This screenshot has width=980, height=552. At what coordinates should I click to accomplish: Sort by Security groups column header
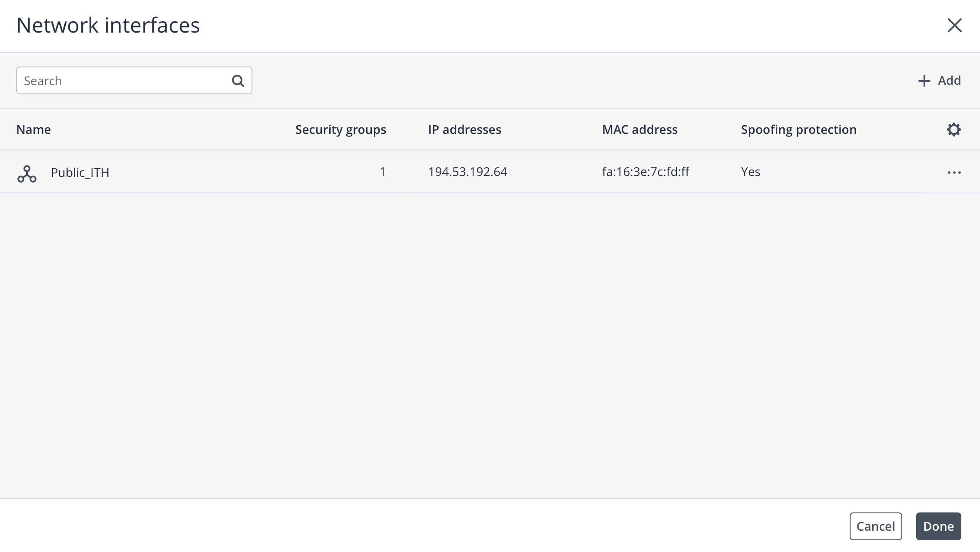[340, 130]
